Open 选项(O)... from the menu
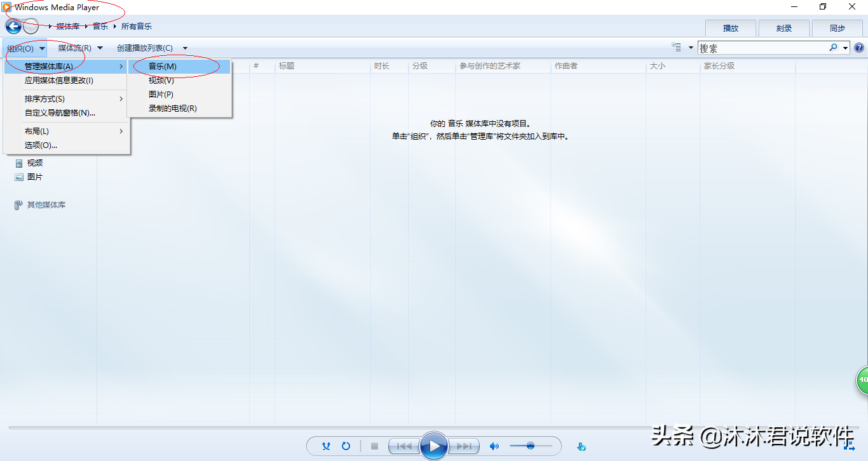This screenshot has width=868, height=461. (x=66, y=145)
